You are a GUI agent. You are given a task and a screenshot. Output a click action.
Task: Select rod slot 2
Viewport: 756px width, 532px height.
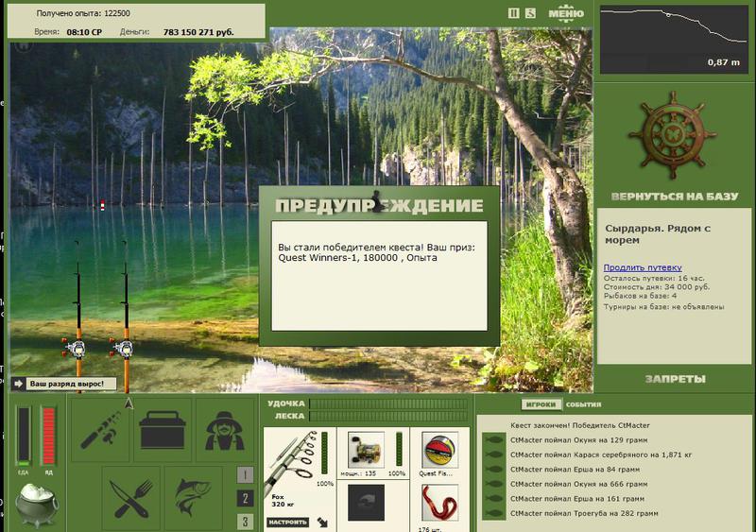245,498
